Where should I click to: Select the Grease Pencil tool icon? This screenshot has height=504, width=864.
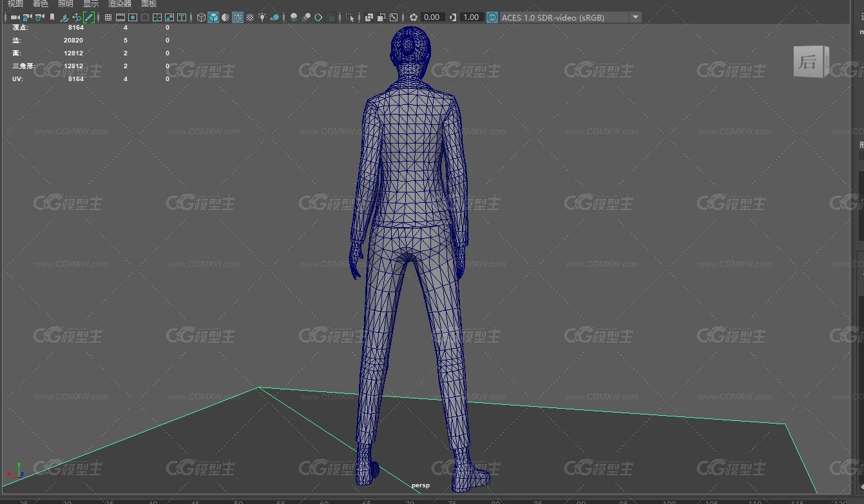[89, 17]
